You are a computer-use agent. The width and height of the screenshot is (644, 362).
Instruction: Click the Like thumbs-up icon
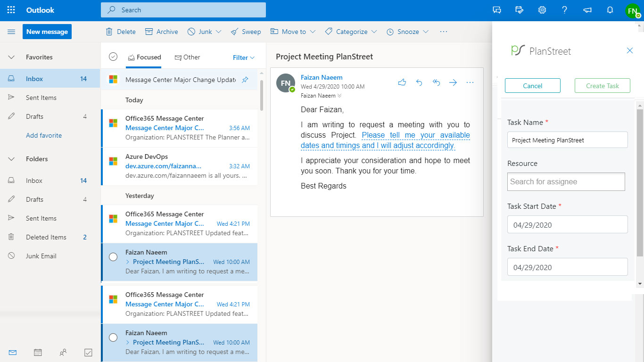click(x=402, y=82)
